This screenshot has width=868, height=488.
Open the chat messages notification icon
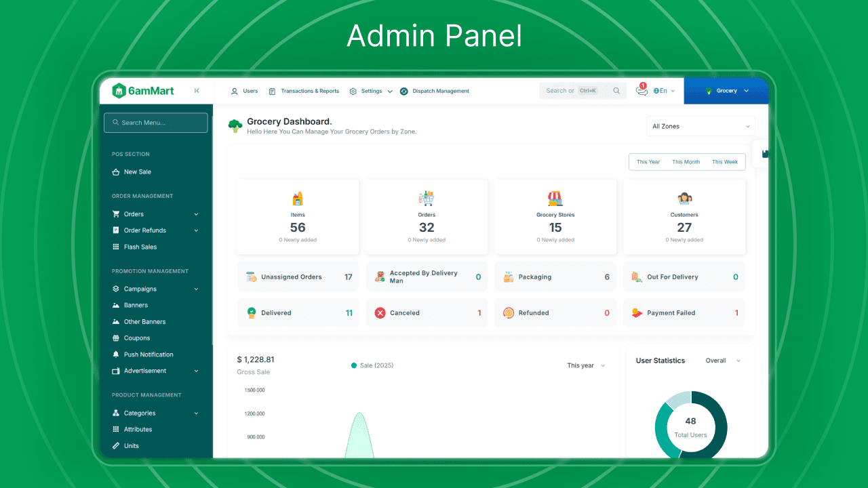[642, 91]
